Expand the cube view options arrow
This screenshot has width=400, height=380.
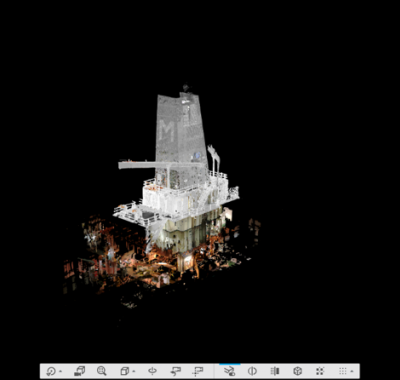[133, 371]
